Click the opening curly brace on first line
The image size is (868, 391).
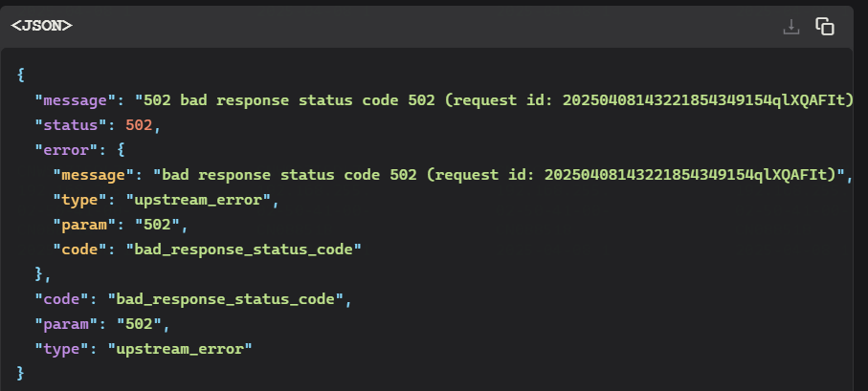point(21,76)
